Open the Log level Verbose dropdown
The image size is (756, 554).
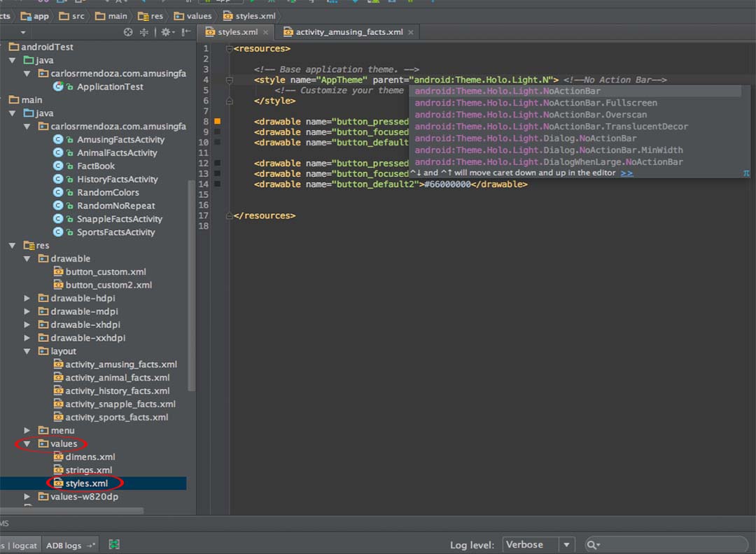tap(567, 545)
